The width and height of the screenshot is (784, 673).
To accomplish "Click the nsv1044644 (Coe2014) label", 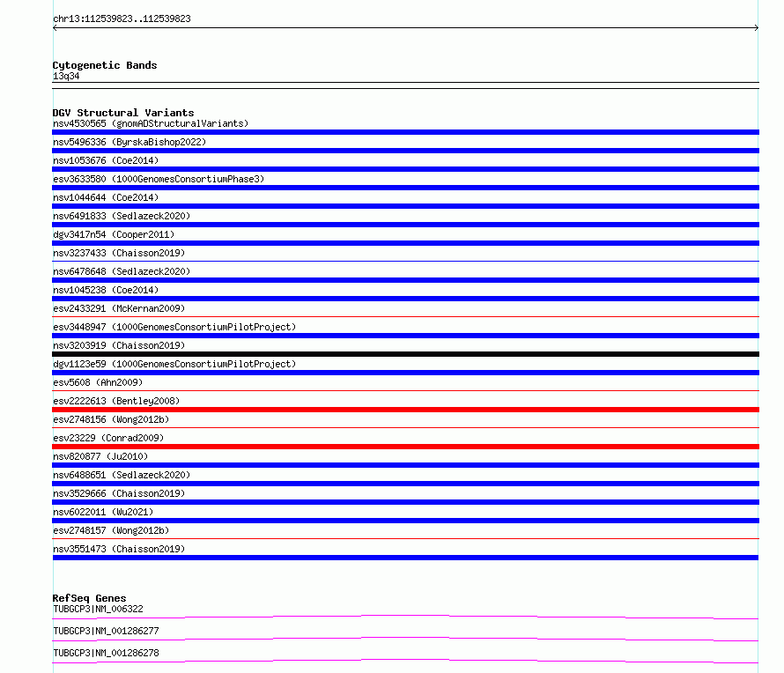I will (106, 197).
